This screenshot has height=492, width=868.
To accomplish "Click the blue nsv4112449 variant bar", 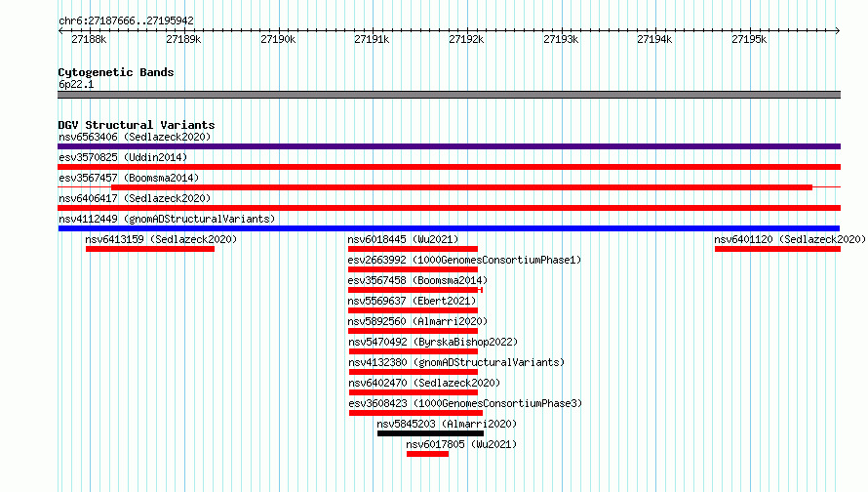I will coord(449,228).
